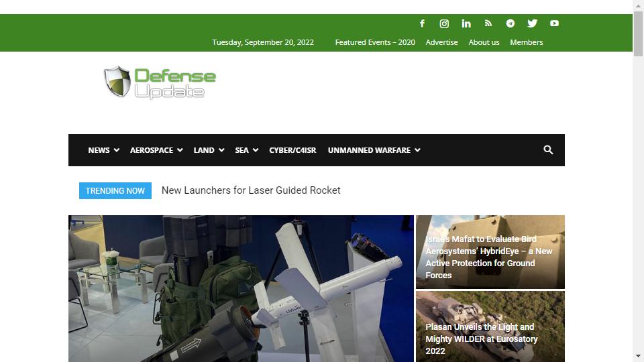Expand the UNMANNED WARFARE menu chevron
The image size is (644, 362).
417,150
